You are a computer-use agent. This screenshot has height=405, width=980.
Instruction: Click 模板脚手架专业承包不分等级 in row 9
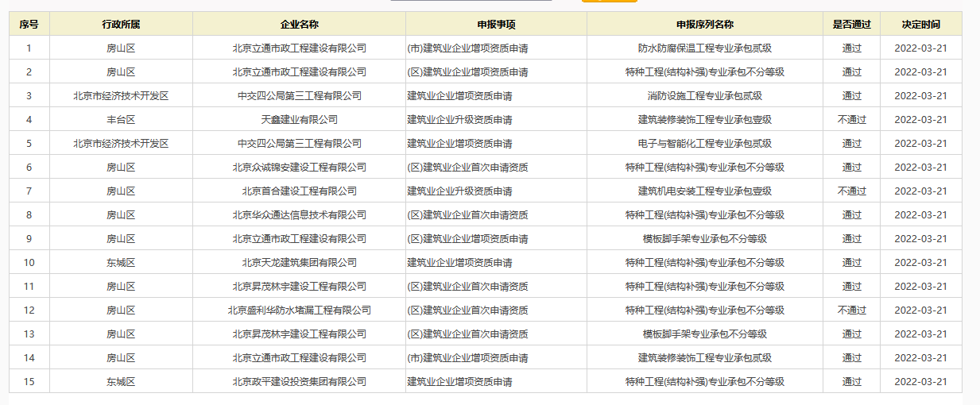click(705, 239)
